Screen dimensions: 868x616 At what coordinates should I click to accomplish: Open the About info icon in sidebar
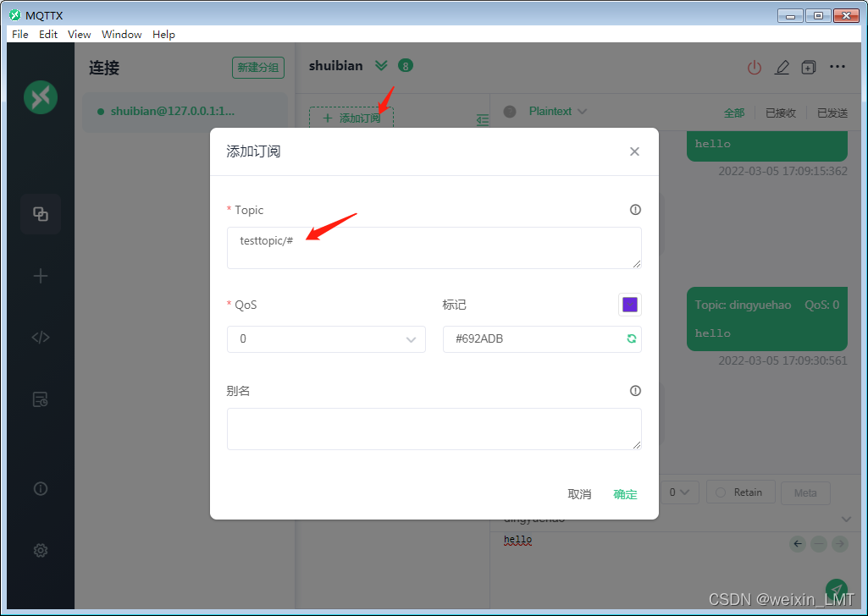pyautogui.click(x=41, y=489)
